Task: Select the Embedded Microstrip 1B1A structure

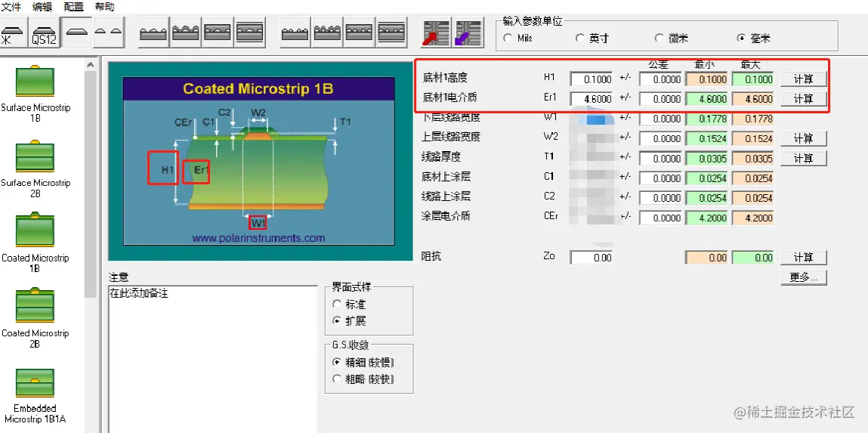Action: 36,395
